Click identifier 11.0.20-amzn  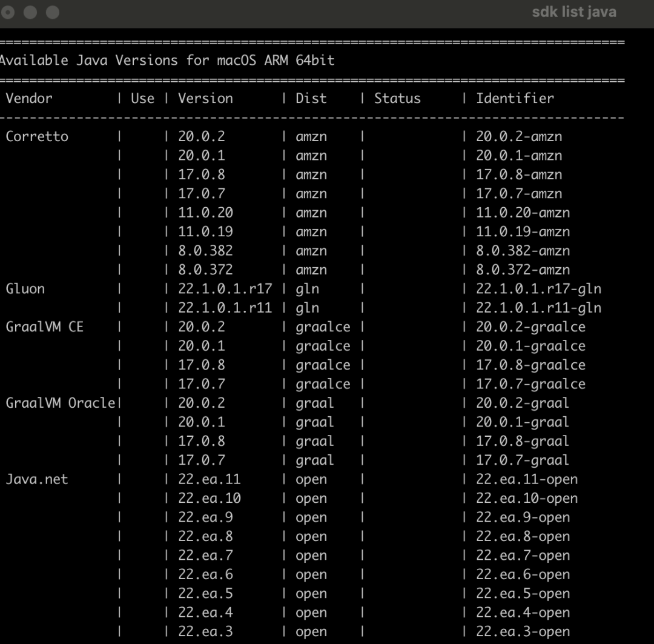coord(523,213)
